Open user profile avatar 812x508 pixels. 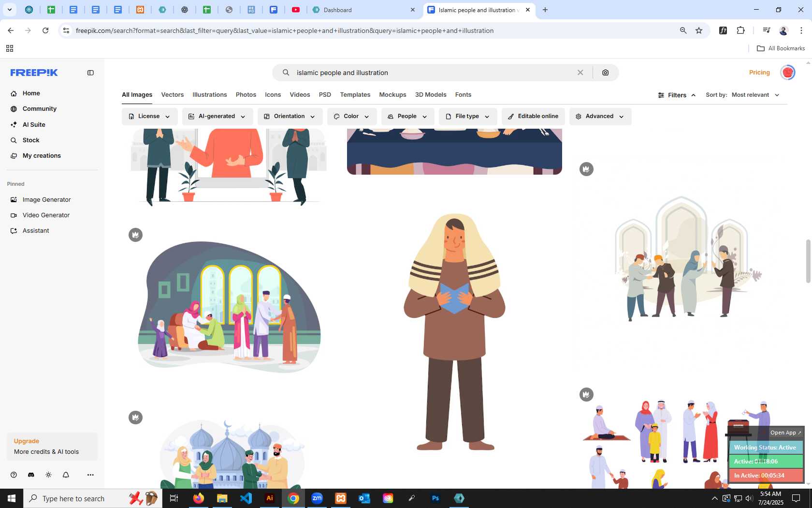tap(788, 73)
